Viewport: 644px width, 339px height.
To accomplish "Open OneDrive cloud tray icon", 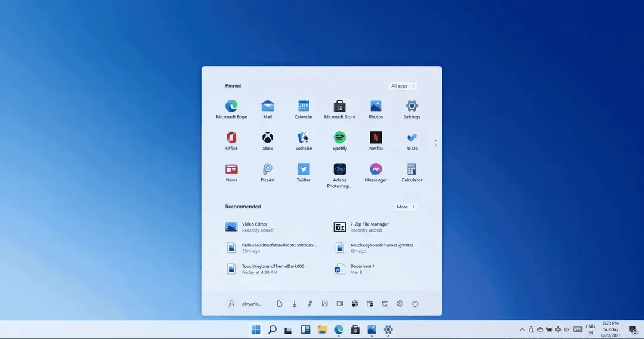I will (540, 329).
